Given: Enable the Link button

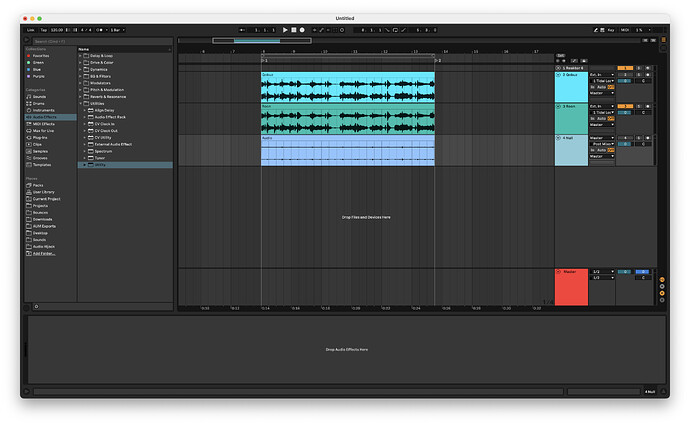Looking at the screenshot, I should 30,30.
